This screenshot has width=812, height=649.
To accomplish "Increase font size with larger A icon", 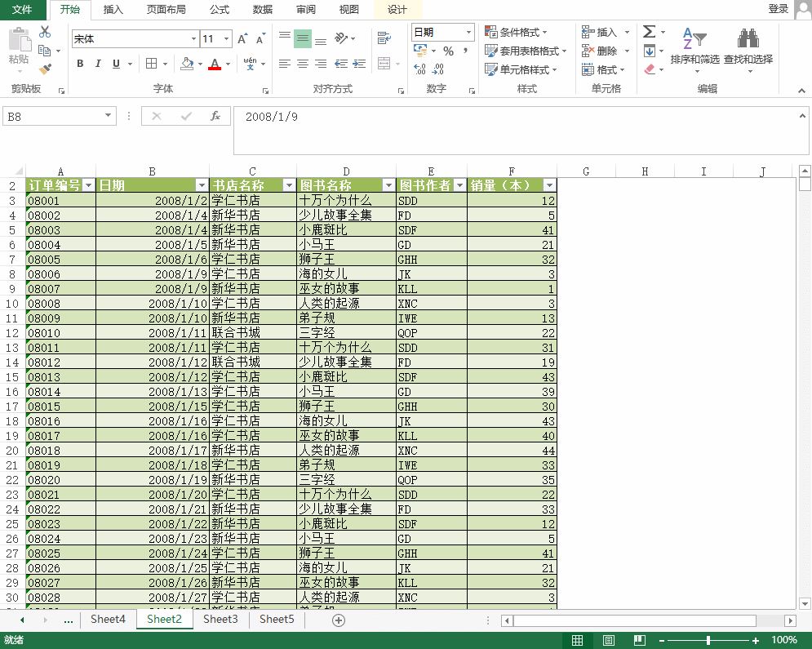I will (242, 39).
